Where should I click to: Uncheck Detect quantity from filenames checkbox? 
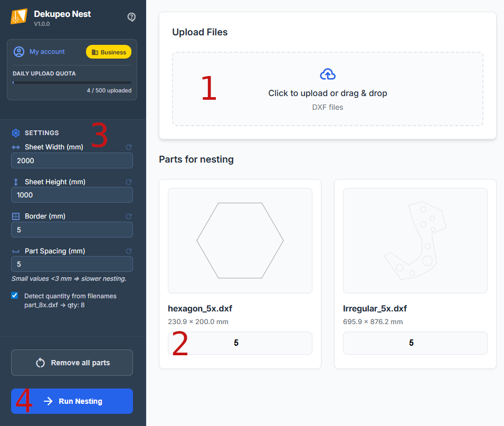click(15, 296)
